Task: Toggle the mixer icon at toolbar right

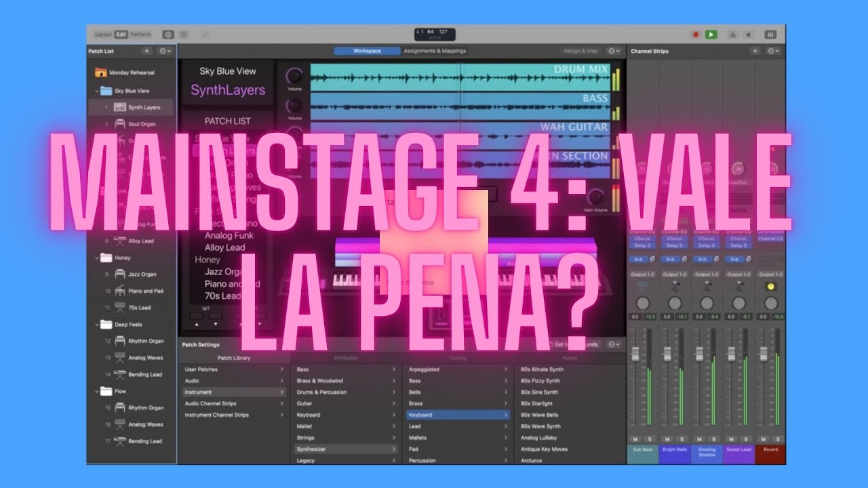Action: (770, 35)
